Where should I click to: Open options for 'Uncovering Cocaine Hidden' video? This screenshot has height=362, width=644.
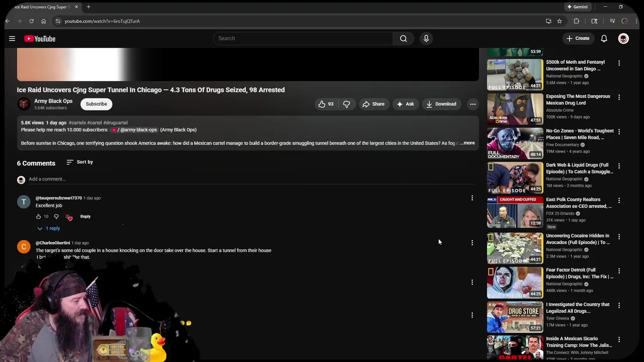pyautogui.click(x=619, y=237)
